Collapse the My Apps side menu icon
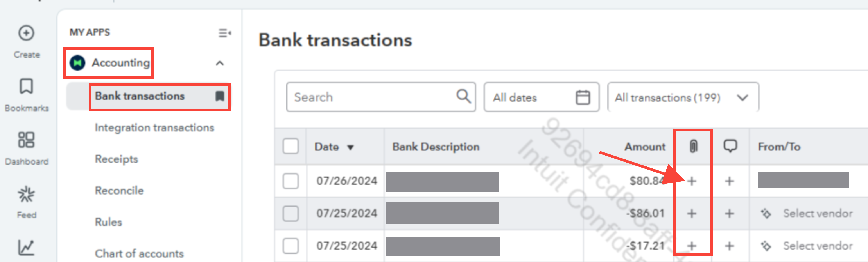This screenshot has width=868, height=262. point(224,33)
